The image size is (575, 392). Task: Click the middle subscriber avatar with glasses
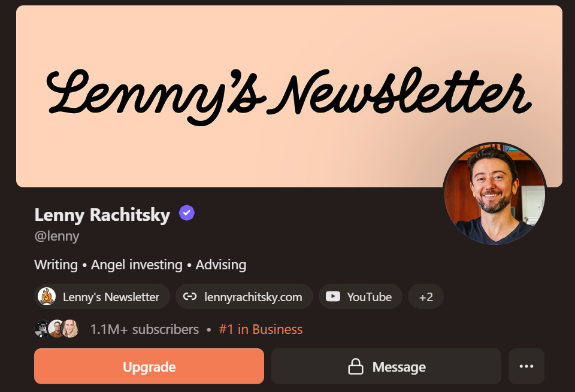tap(56, 329)
